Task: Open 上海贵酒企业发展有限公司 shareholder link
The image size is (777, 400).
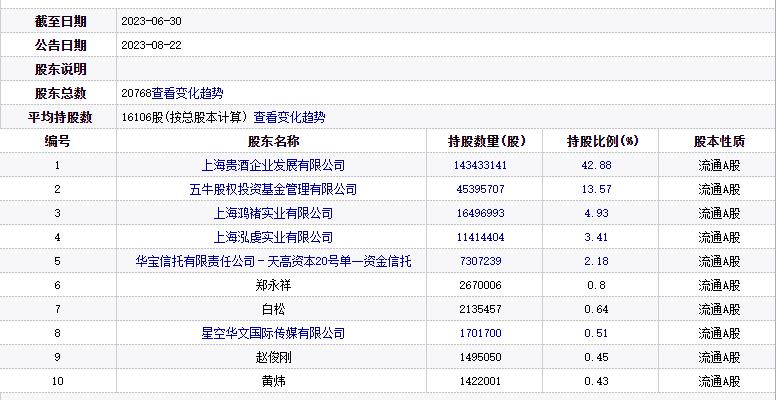Action: [273, 165]
